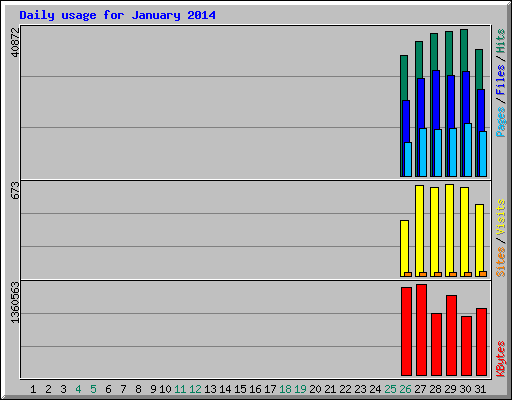Click the 'Daily usage for January 2014' title
This screenshot has height=400, width=512.
point(117,15)
